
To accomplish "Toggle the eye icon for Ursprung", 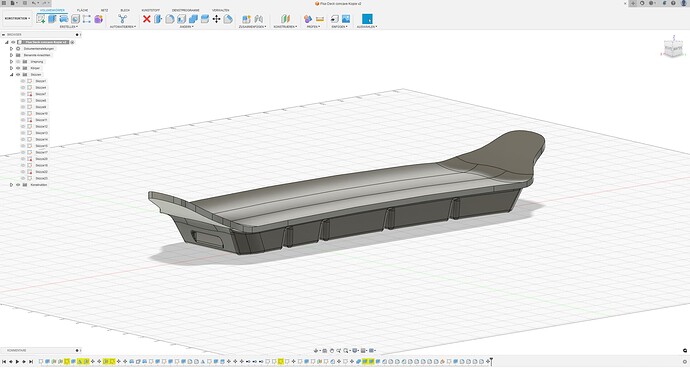I will tap(18, 62).
